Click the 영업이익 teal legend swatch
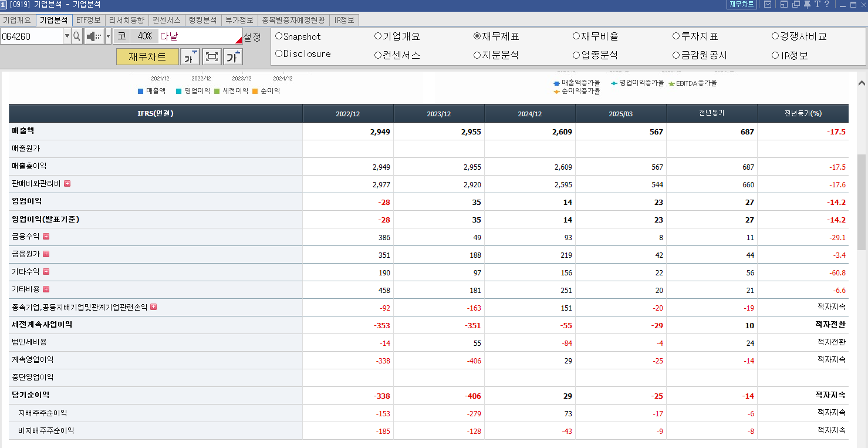Viewport: 868px width, 448px height. point(178,91)
